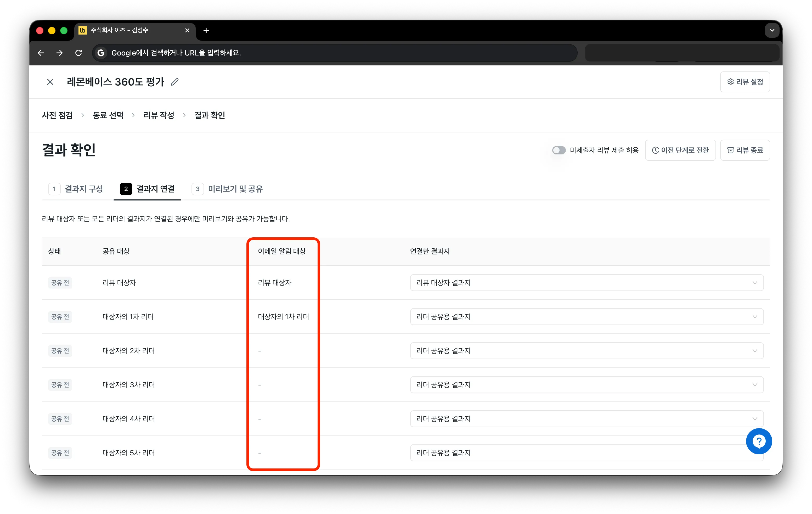Reload the page with the refresh icon
Screen dimensions: 812x514
(78, 53)
